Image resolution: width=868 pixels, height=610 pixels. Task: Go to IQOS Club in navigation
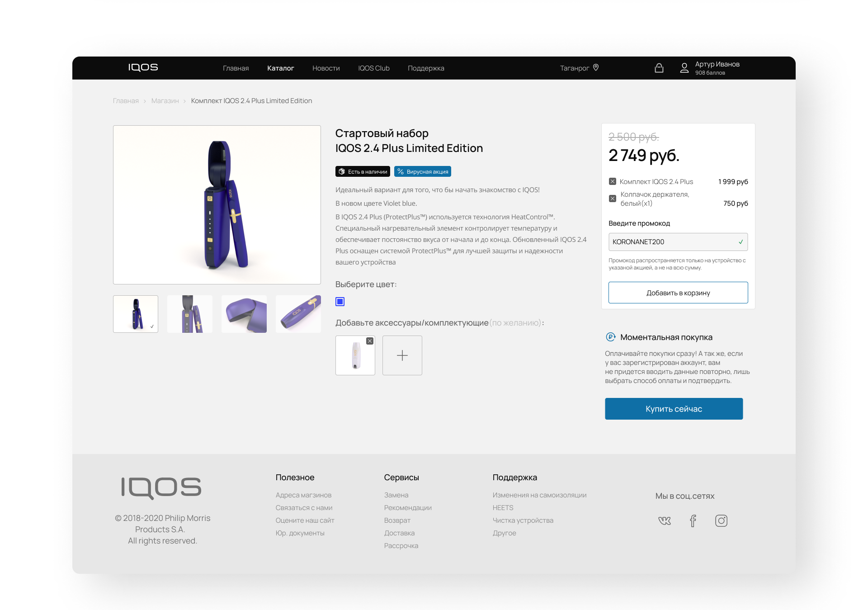[x=373, y=68]
